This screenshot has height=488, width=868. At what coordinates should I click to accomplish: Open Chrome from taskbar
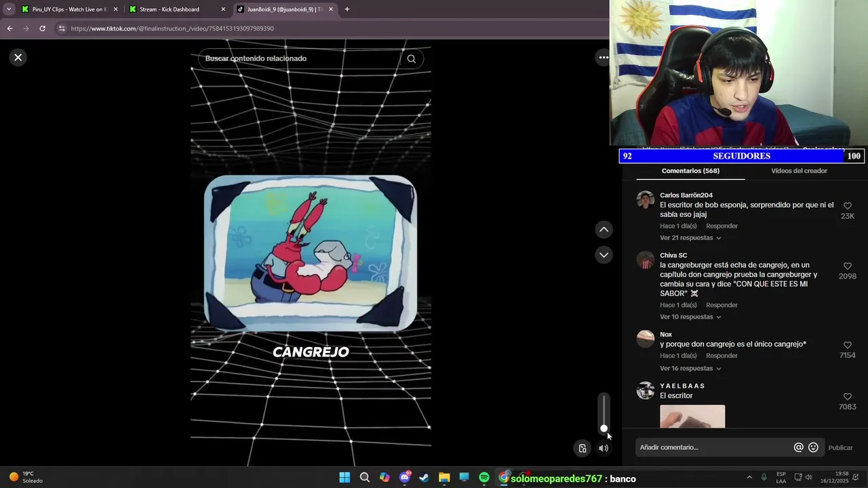[x=504, y=478]
